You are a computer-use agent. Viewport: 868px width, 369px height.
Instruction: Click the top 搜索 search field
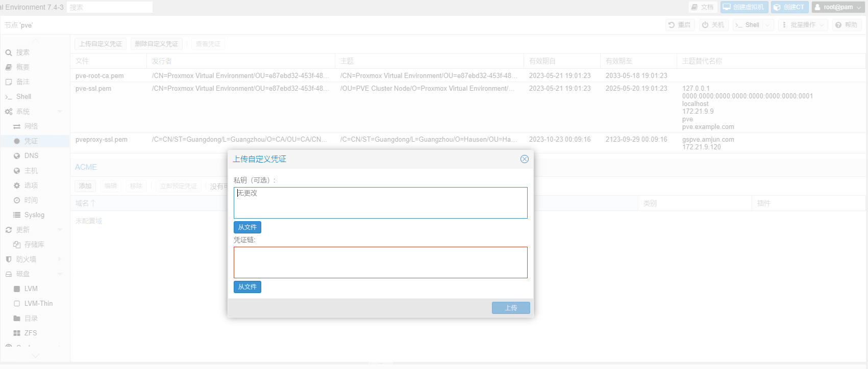pyautogui.click(x=110, y=7)
